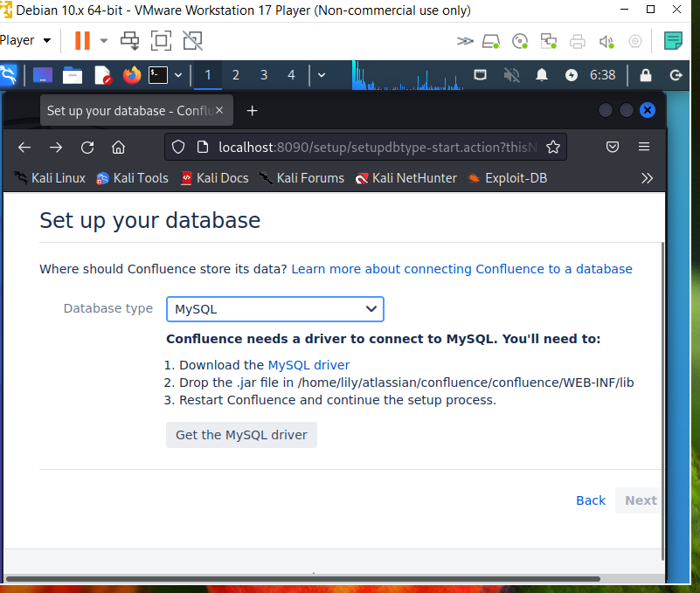Open the text editor icon in Kali panel
700x593 pixels.
pyautogui.click(x=102, y=75)
